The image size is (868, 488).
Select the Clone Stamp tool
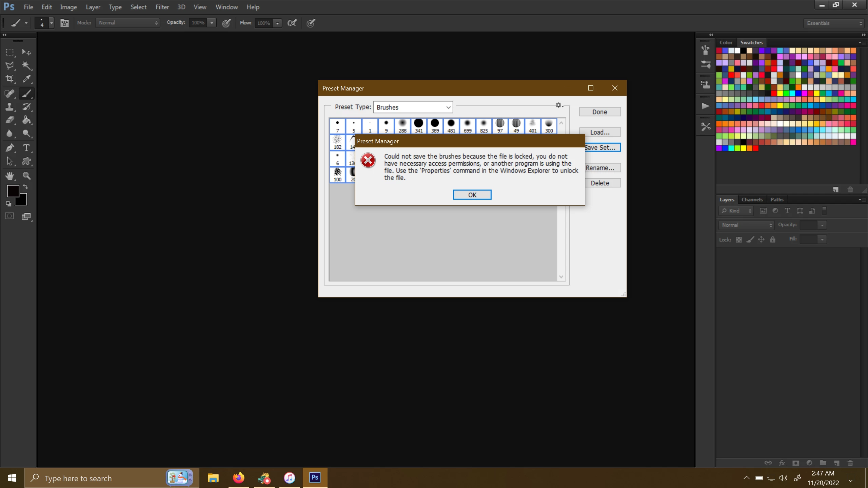pos(9,107)
